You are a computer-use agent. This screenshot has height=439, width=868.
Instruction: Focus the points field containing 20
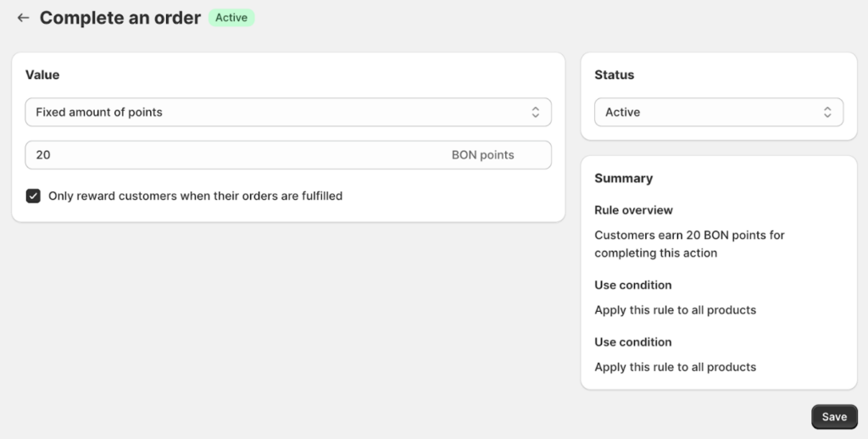coord(229,155)
